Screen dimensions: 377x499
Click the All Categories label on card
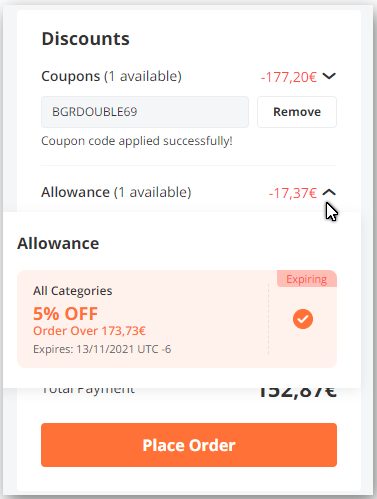(73, 291)
